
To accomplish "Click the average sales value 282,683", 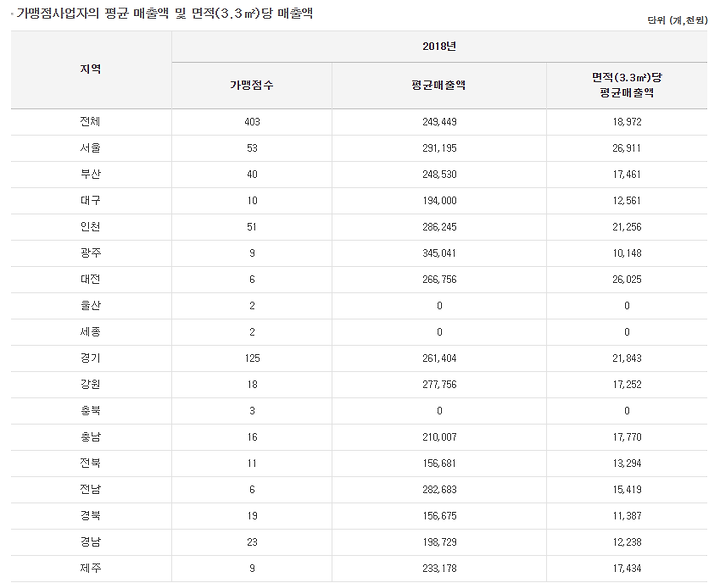I will pyautogui.click(x=439, y=489).
